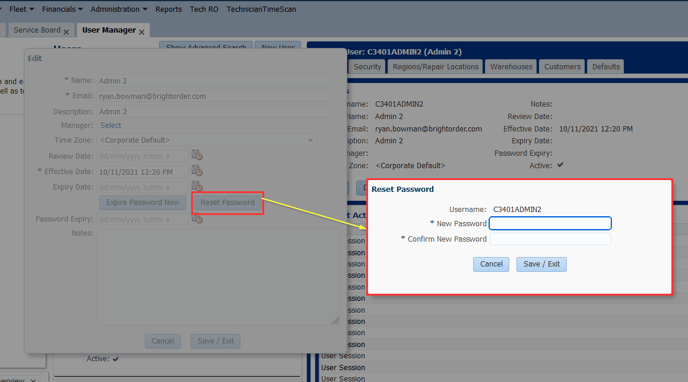Open the Financials menu
The image size is (688, 382).
pos(62,9)
